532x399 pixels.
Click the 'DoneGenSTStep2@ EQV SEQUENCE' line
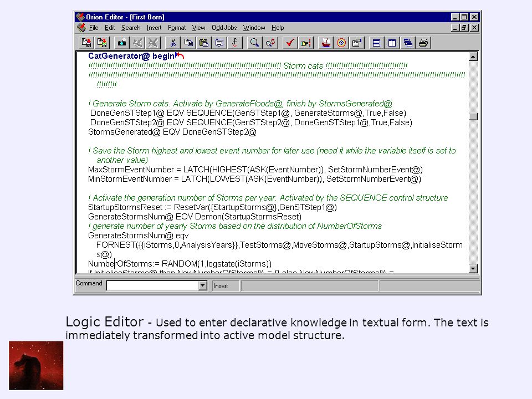click(x=251, y=122)
